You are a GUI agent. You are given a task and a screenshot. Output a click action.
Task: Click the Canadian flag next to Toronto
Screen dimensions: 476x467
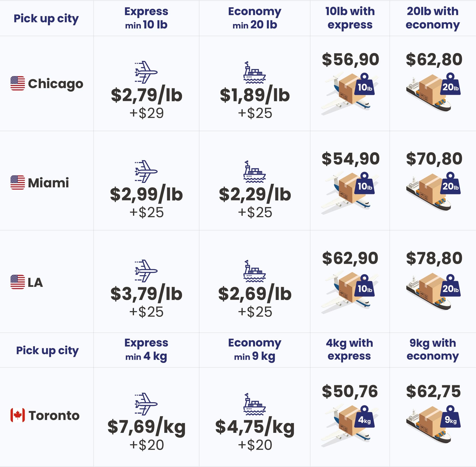point(18,415)
